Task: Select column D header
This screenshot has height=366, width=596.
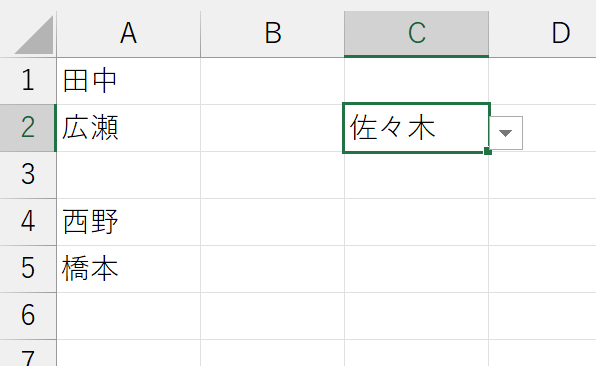Action: coord(542,34)
